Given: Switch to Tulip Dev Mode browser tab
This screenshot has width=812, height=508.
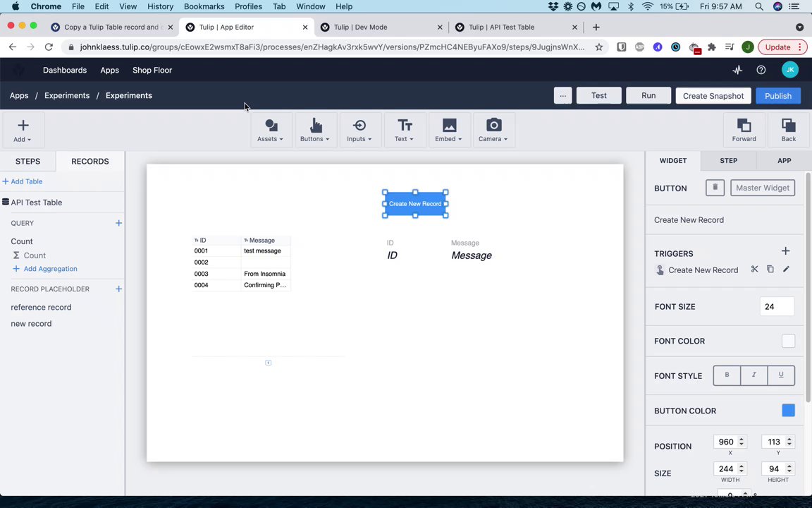Looking at the screenshot, I should tap(381, 27).
